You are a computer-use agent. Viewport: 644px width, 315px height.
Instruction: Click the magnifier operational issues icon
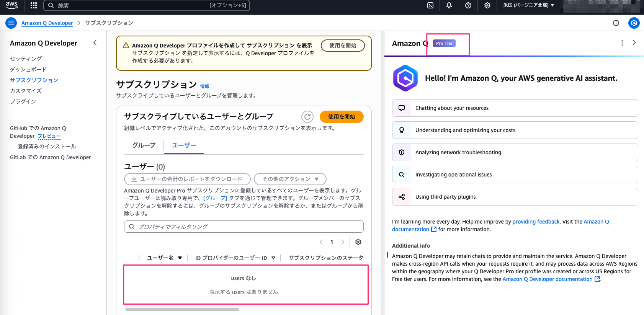pos(402,175)
